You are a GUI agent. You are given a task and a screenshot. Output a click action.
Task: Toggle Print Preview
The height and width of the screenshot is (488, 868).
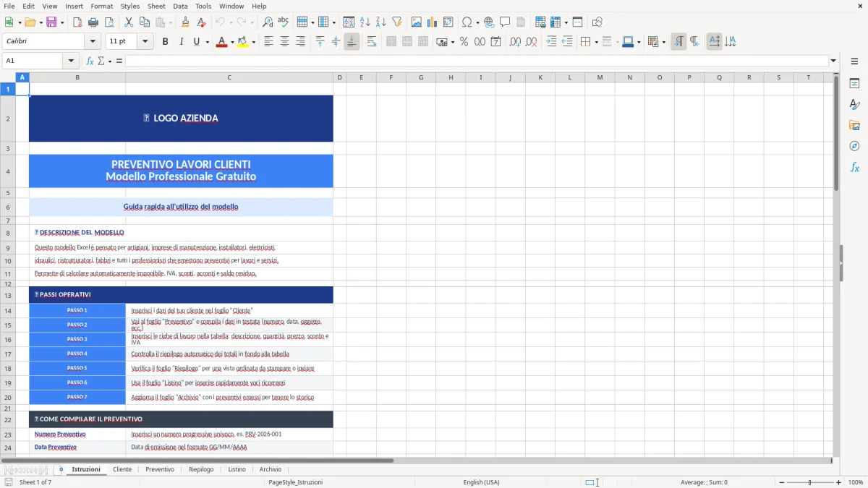109,22
